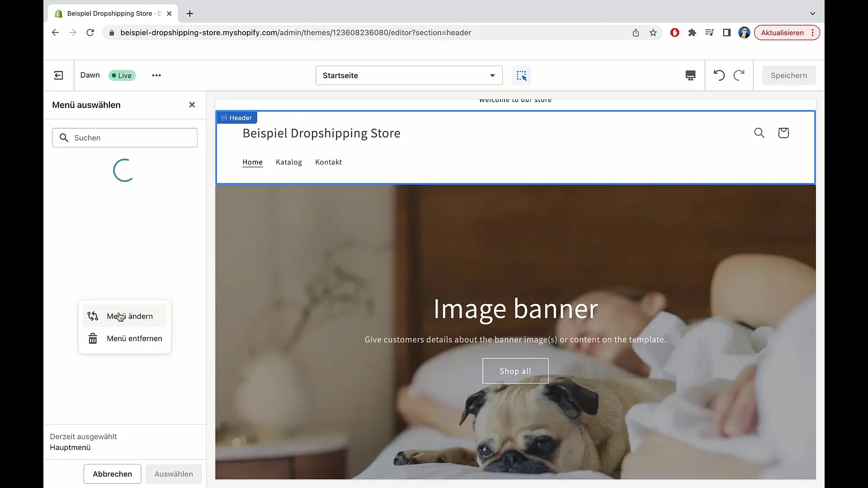This screenshot has width=868, height=488.
Task: Go forward in browser history
Action: [72, 33]
